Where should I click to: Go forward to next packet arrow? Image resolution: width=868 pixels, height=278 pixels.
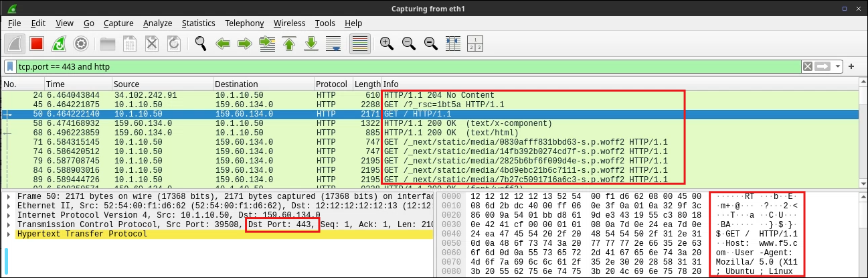pyautogui.click(x=245, y=44)
